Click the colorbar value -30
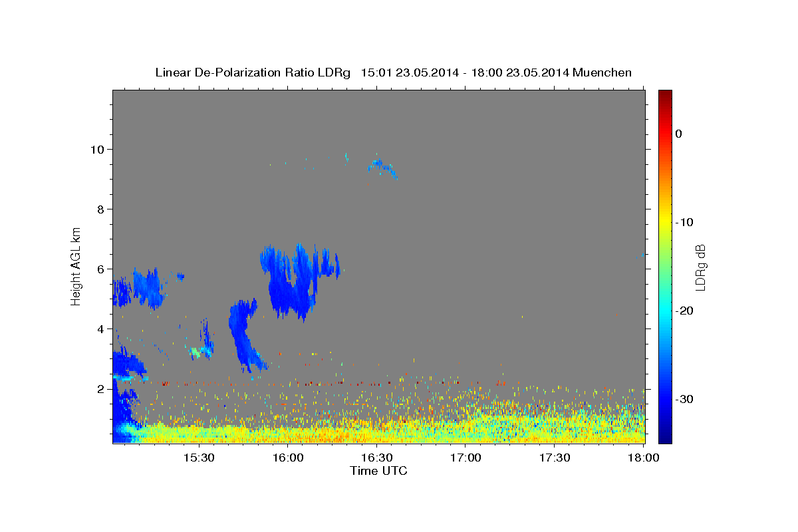Image resolution: width=798 pixels, height=532 pixels. [x=685, y=399]
